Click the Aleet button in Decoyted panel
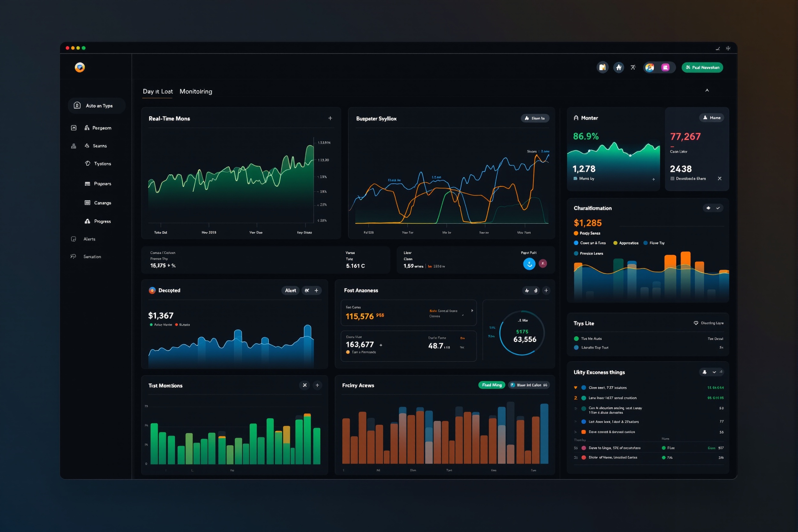 pos(290,290)
